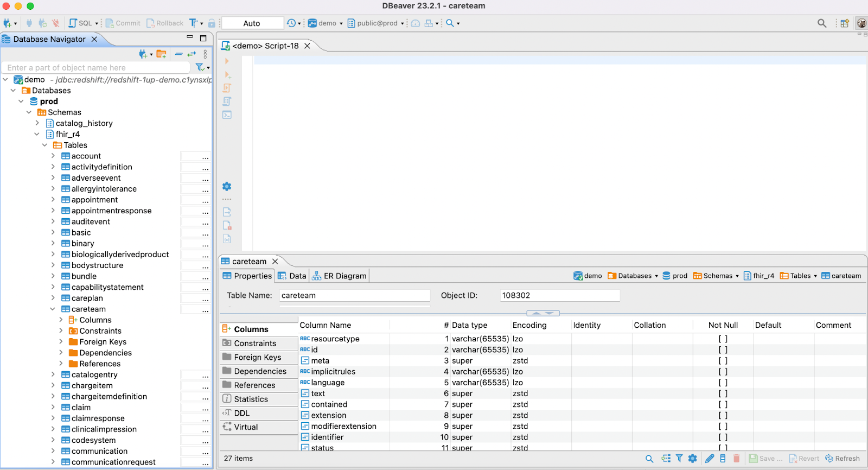The width and height of the screenshot is (868, 470).
Task: Create new folder in Database Navigator
Action: [161, 54]
